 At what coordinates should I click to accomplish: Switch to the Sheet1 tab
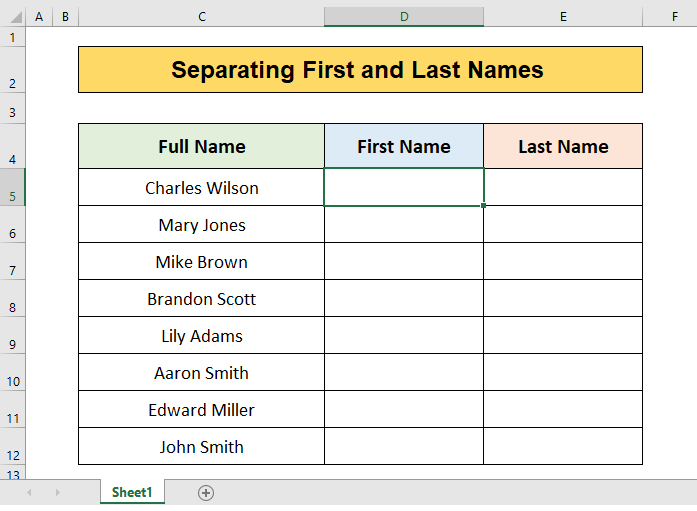click(x=132, y=492)
